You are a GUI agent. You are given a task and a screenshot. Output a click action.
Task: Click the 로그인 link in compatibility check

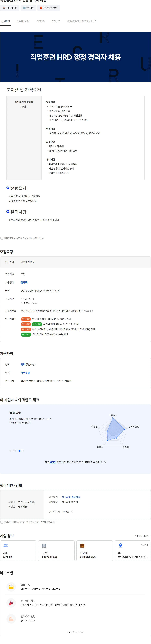[53, 462]
